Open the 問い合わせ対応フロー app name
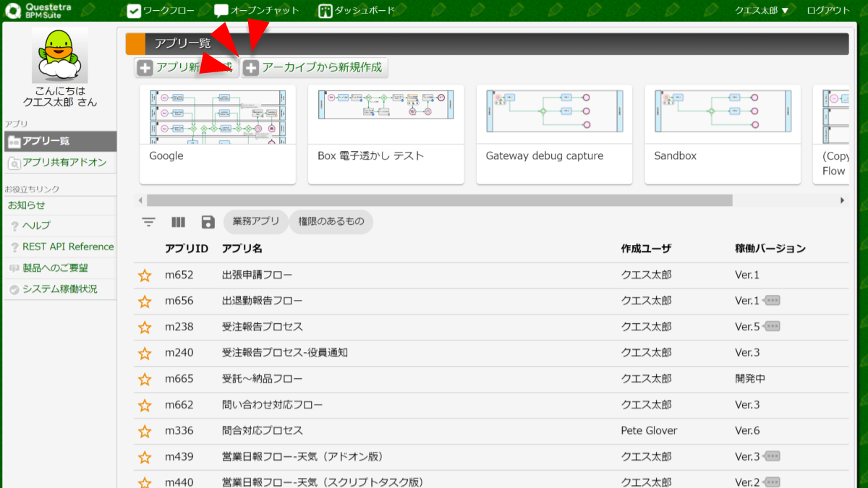Viewport: 868px width, 488px height. (x=273, y=405)
